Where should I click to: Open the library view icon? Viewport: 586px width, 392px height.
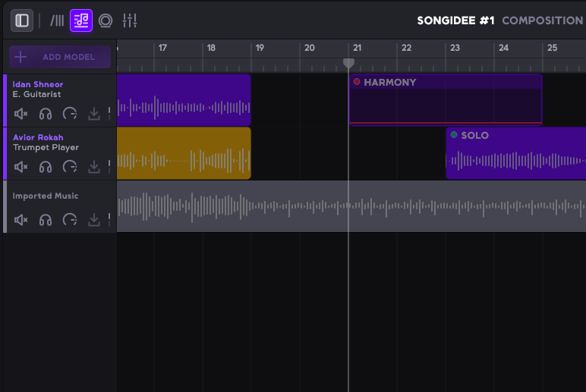click(x=57, y=20)
